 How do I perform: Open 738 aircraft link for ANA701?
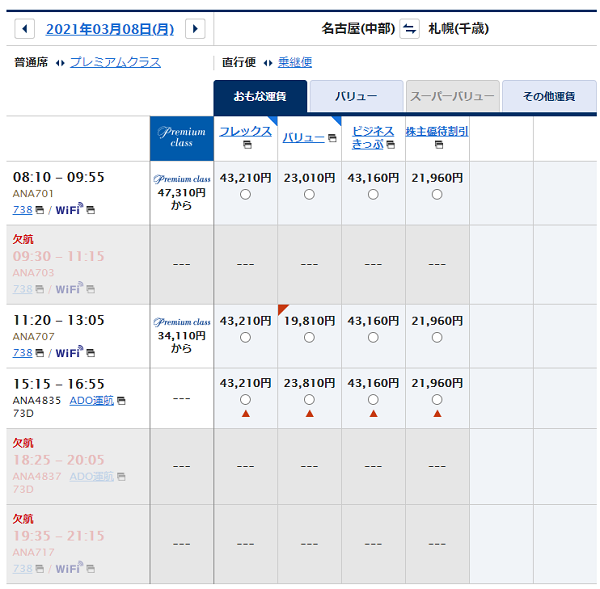pyautogui.click(x=23, y=210)
